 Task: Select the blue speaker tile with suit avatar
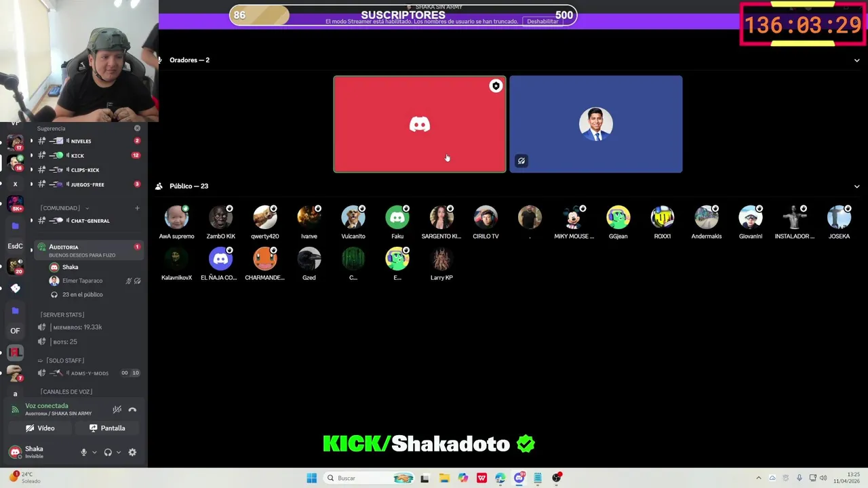tap(596, 124)
